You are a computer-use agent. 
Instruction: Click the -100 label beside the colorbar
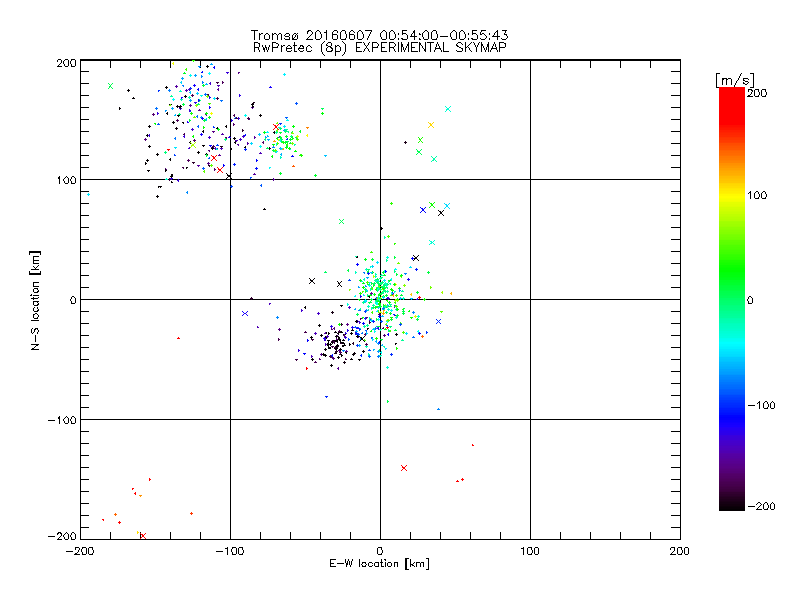[761, 406]
